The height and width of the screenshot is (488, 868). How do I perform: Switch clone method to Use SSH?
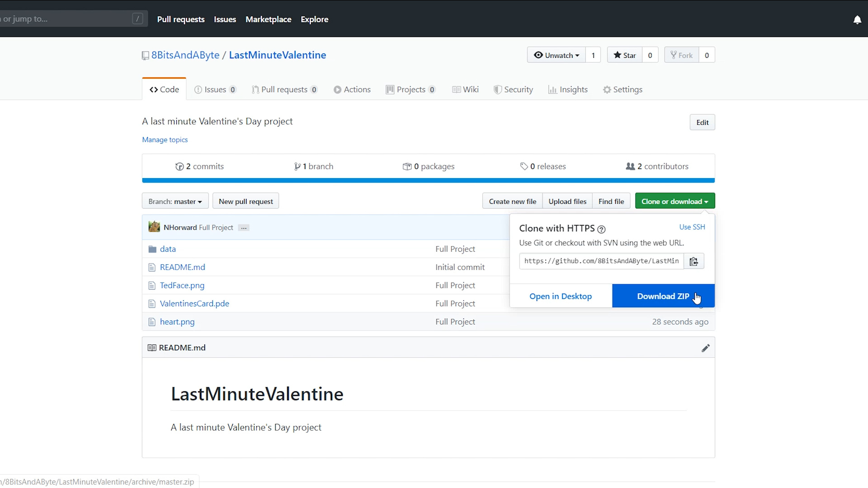(x=691, y=227)
